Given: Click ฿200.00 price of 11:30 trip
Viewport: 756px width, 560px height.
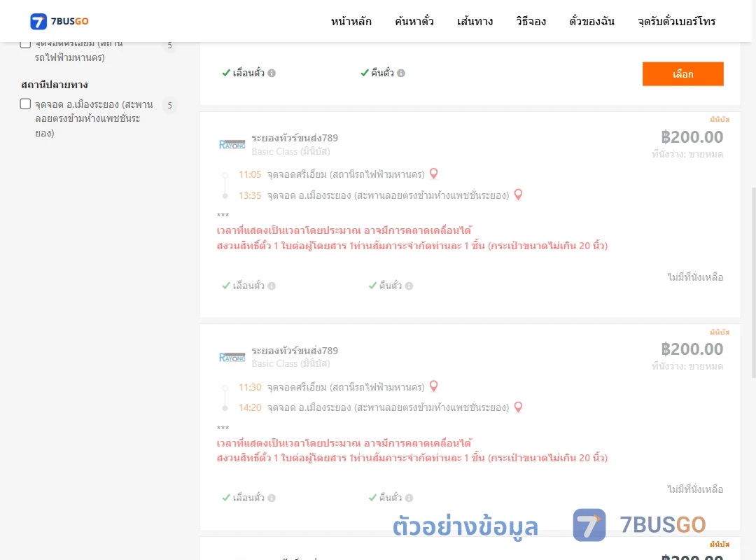Looking at the screenshot, I should point(692,349).
